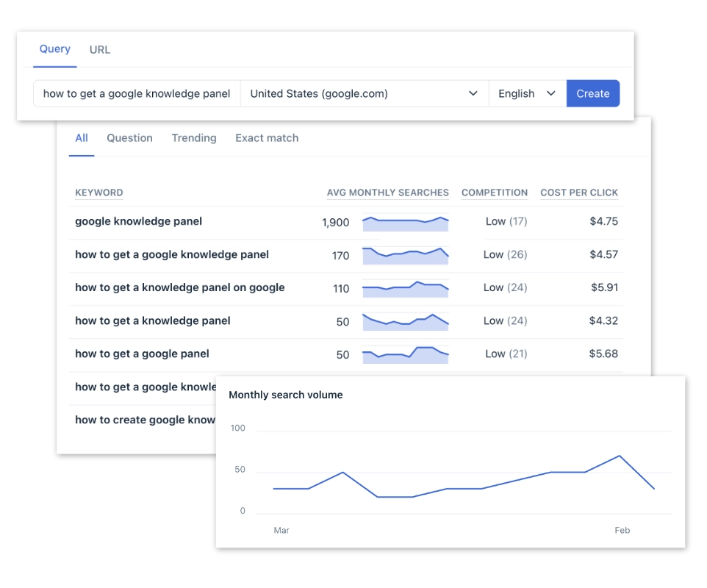
Task: Open sparkline in 'how to get a knowledge panel' row
Action: (x=406, y=322)
